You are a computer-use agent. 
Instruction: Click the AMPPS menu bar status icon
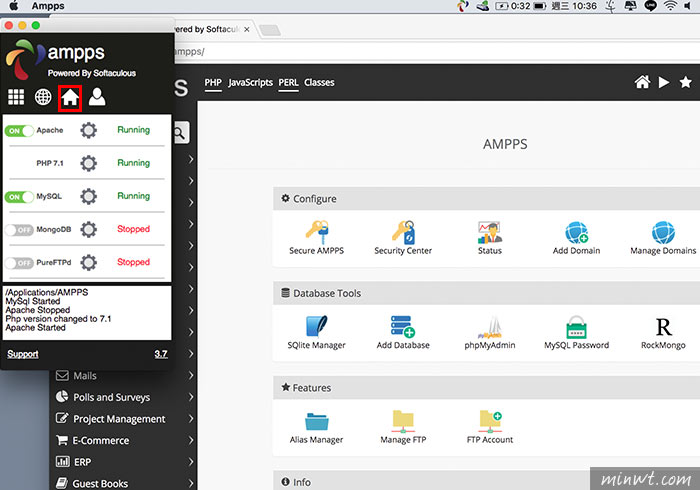pos(463,6)
